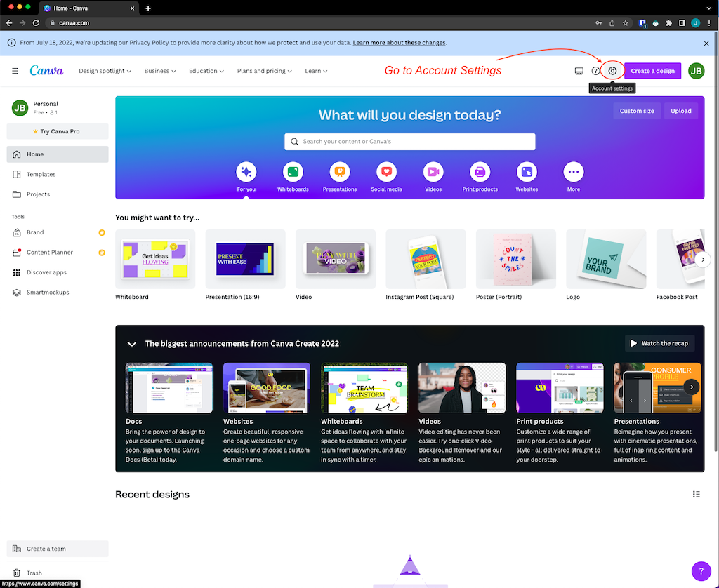Select the For you category icon
This screenshot has width=719, height=588.
pyautogui.click(x=246, y=172)
